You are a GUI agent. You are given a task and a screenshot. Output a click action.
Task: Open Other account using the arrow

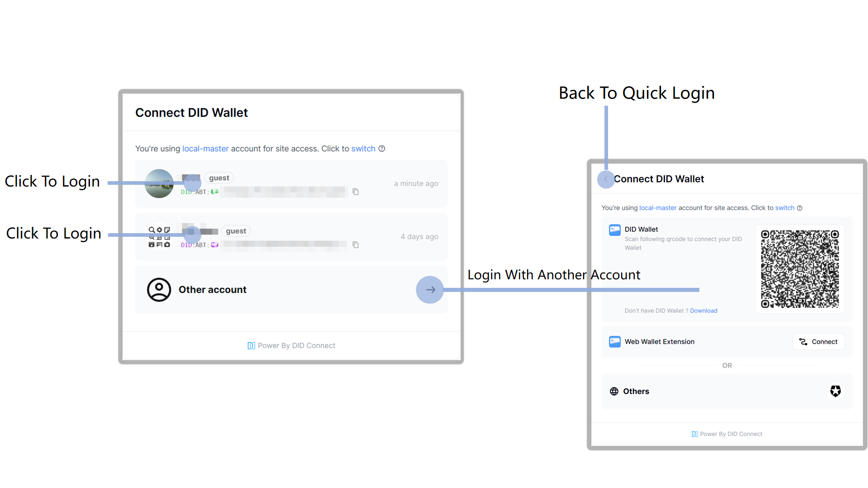430,290
